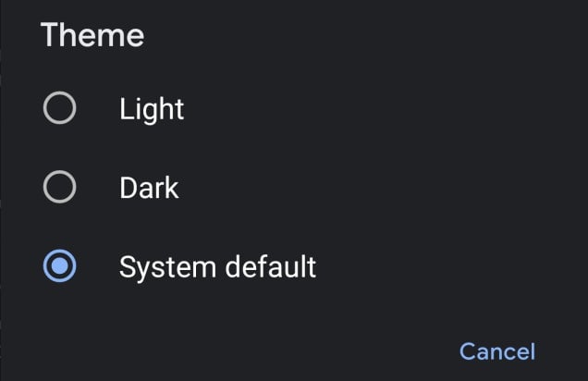The image size is (588, 381).
Task: Click the word "Theme" in the dialog
Action: 92,35
